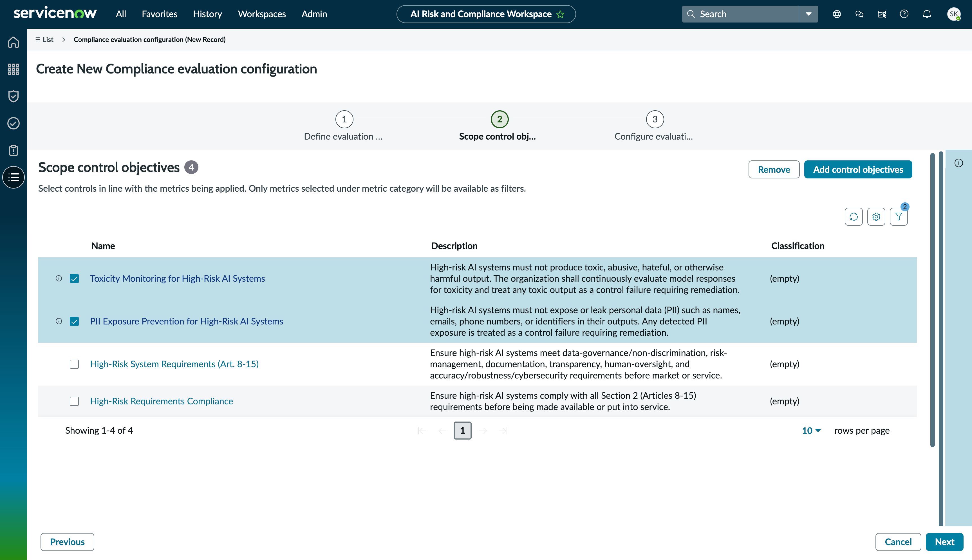Click the Next button
This screenshot has width=972, height=560.
944,541
